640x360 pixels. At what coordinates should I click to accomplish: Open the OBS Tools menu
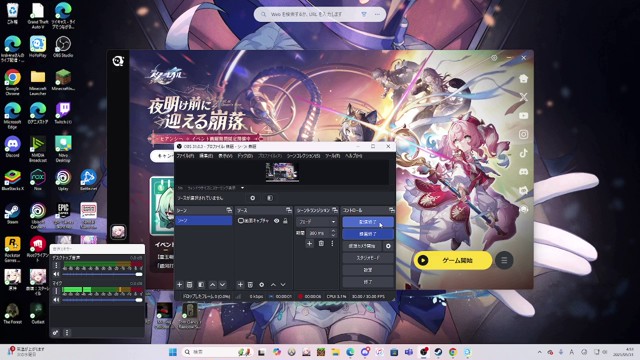[x=332, y=156]
